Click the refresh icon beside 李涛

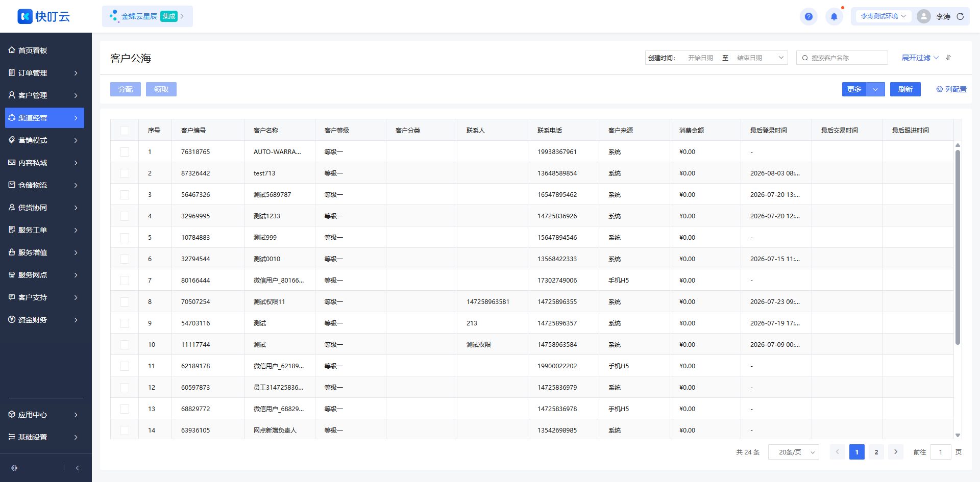pyautogui.click(x=960, y=16)
